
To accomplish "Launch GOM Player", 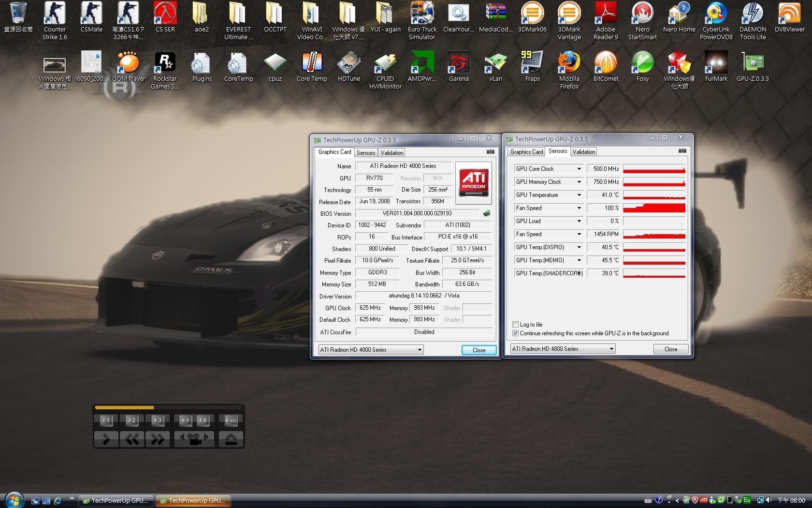I will pos(128,66).
